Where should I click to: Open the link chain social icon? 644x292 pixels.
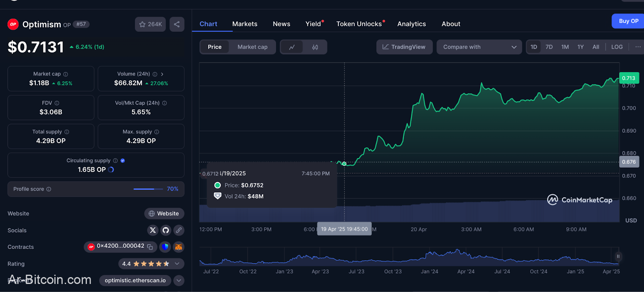(x=179, y=230)
